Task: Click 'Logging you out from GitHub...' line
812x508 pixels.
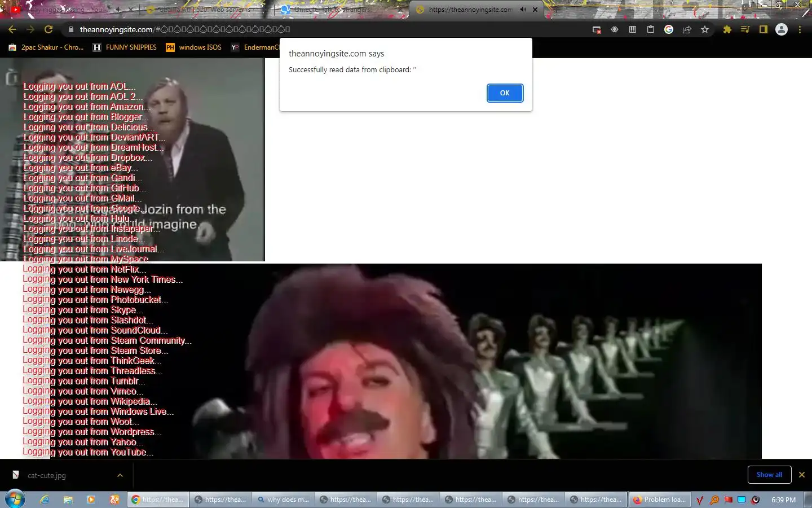Action: [x=85, y=189]
